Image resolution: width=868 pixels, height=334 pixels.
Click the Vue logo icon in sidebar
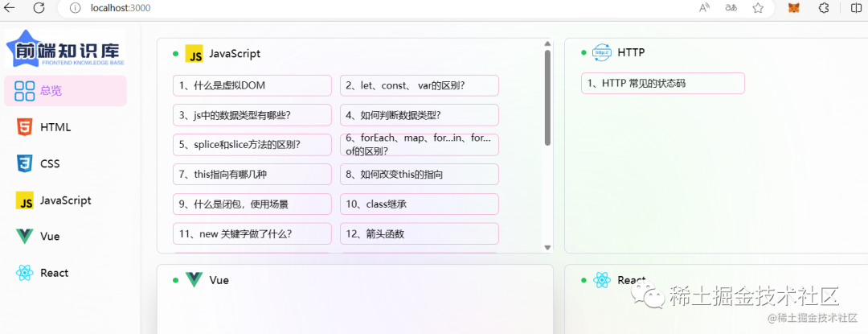point(25,237)
